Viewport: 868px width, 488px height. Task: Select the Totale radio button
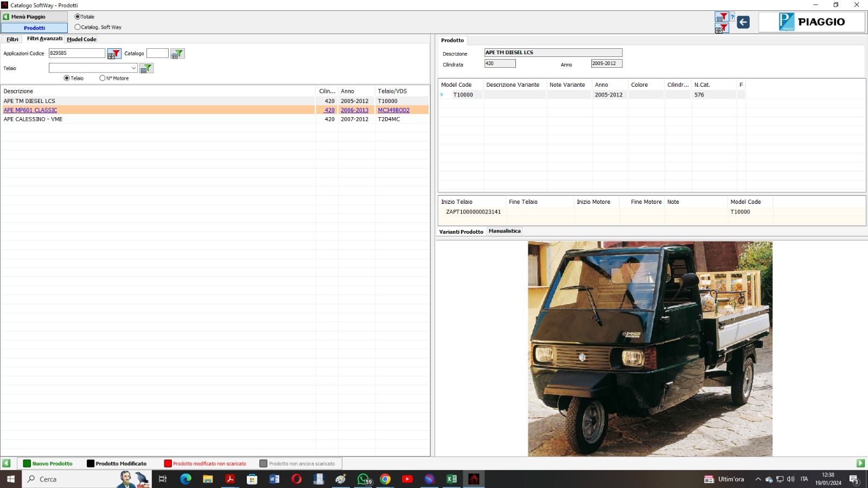pos(78,17)
